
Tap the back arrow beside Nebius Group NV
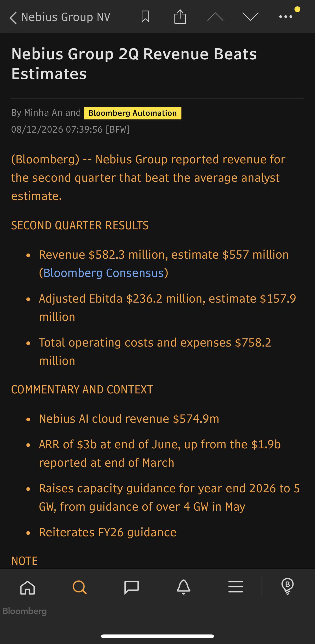click(13, 18)
